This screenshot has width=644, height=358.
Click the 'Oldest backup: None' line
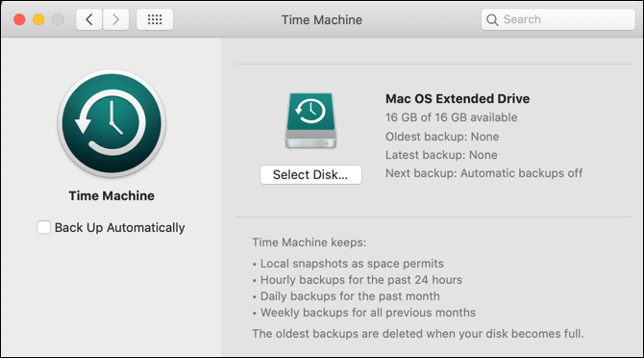[x=442, y=137]
